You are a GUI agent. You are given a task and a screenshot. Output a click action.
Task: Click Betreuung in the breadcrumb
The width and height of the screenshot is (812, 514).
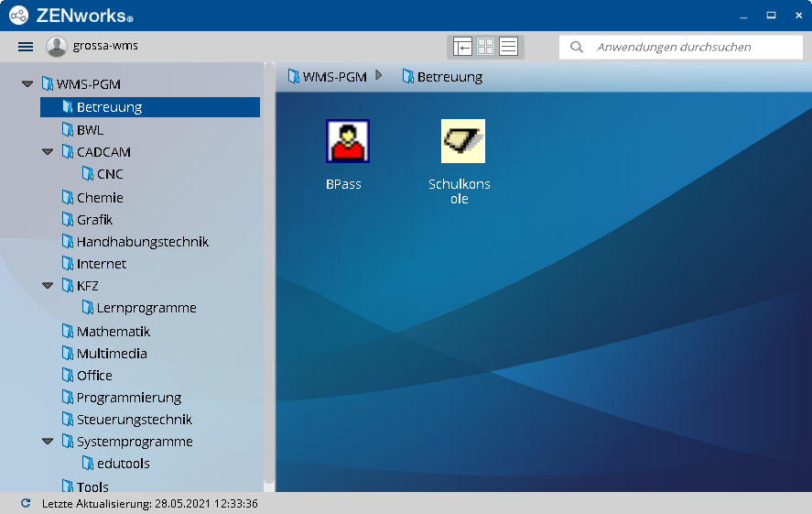click(x=443, y=77)
